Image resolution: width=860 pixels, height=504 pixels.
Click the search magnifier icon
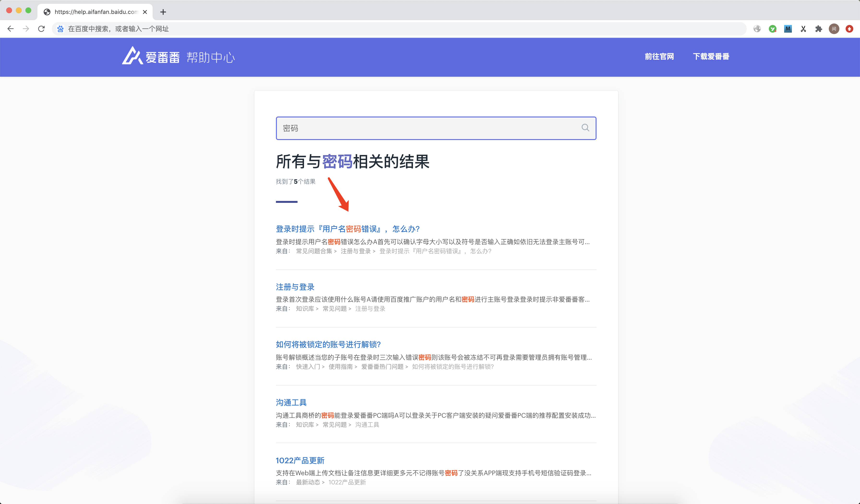[585, 128]
